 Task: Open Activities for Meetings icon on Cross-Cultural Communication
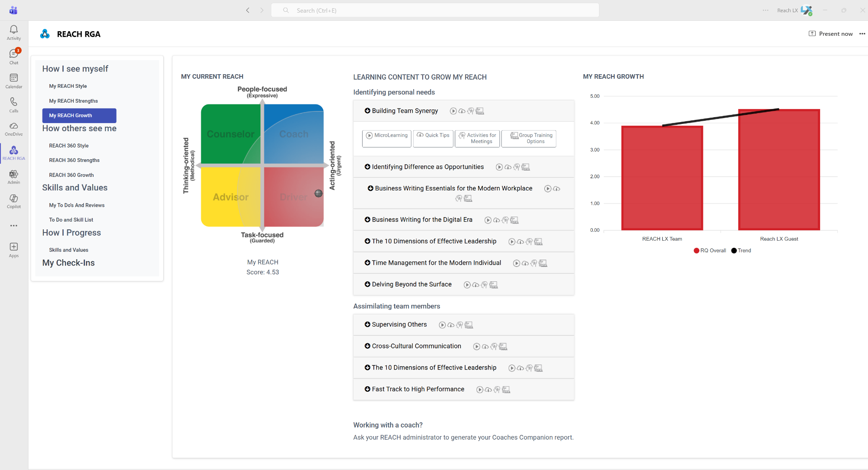pyautogui.click(x=495, y=347)
